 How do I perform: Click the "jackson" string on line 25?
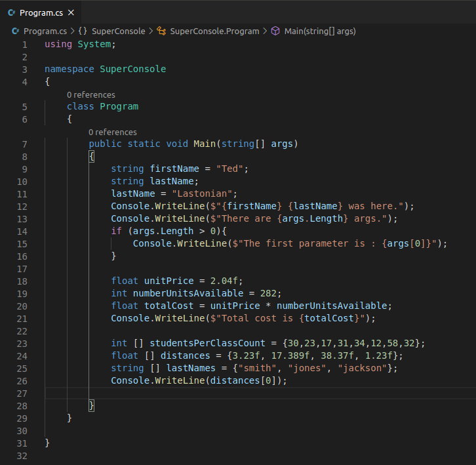click(363, 368)
